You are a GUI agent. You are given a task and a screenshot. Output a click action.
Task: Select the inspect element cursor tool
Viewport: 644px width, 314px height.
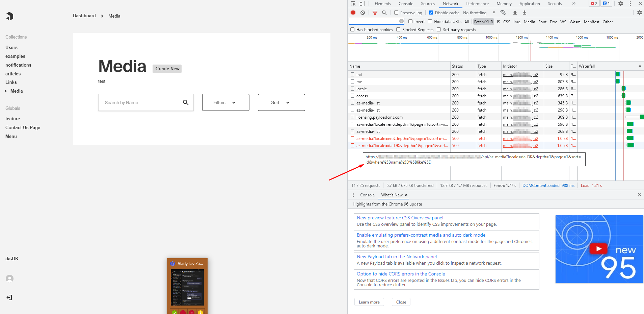353,4
